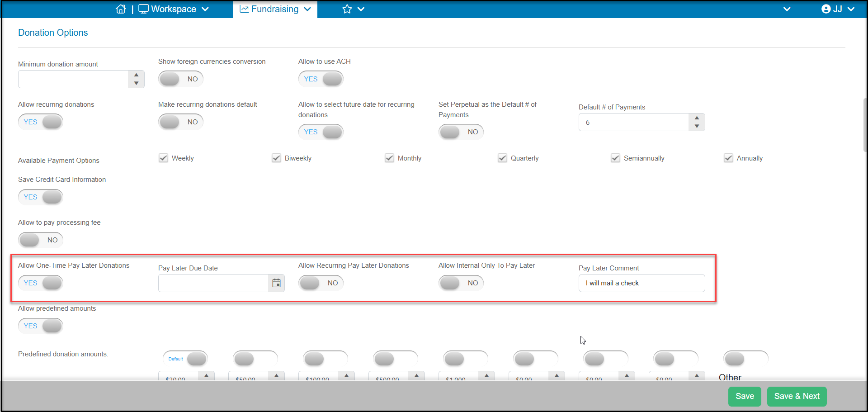This screenshot has width=868, height=412.
Task: Toggle Allow Internal Only To Pay Later
Action: tap(461, 283)
